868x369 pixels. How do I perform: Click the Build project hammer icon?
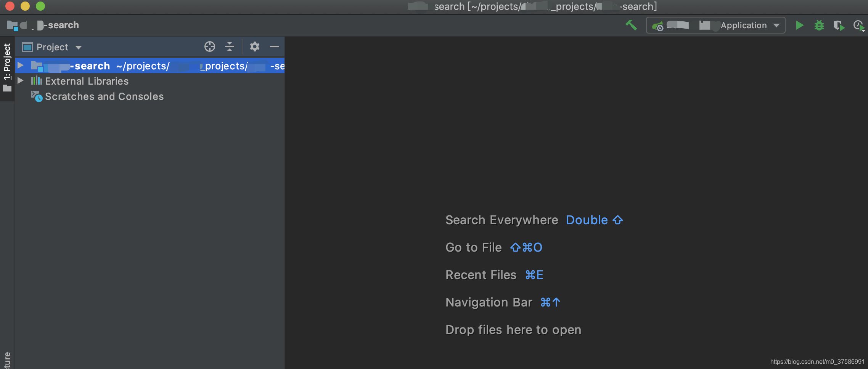click(631, 25)
